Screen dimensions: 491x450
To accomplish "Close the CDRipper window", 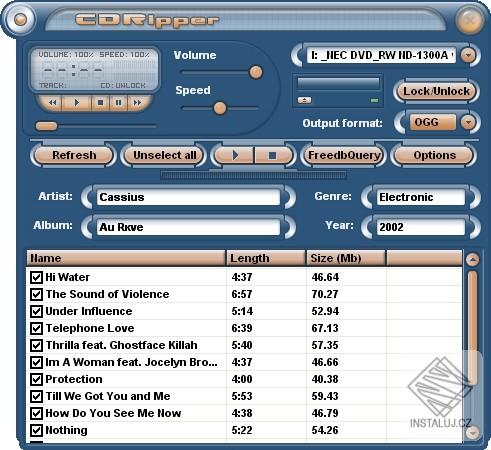I will pos(470,21).
